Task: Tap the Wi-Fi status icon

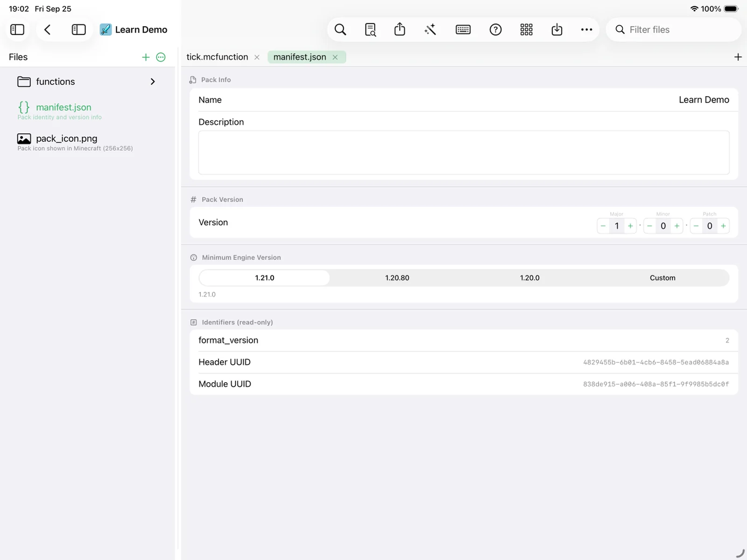Action: [694, 9]
